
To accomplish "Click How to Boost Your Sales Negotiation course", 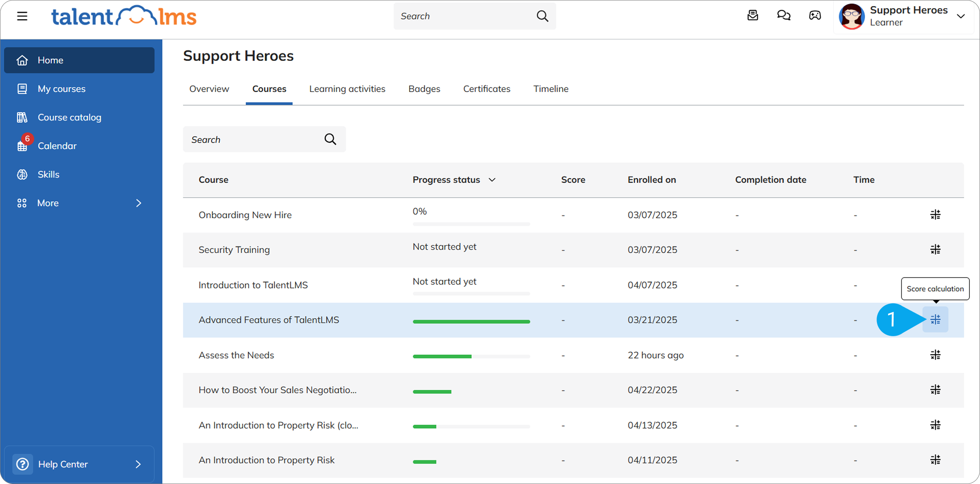I will tap(278, 390).
